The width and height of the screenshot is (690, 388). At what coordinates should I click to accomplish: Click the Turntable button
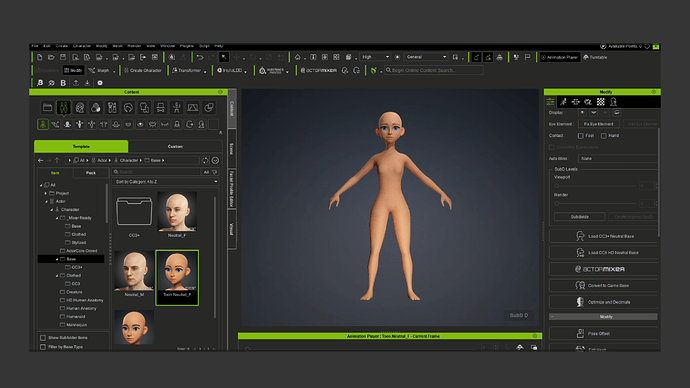tap(595, 57)
